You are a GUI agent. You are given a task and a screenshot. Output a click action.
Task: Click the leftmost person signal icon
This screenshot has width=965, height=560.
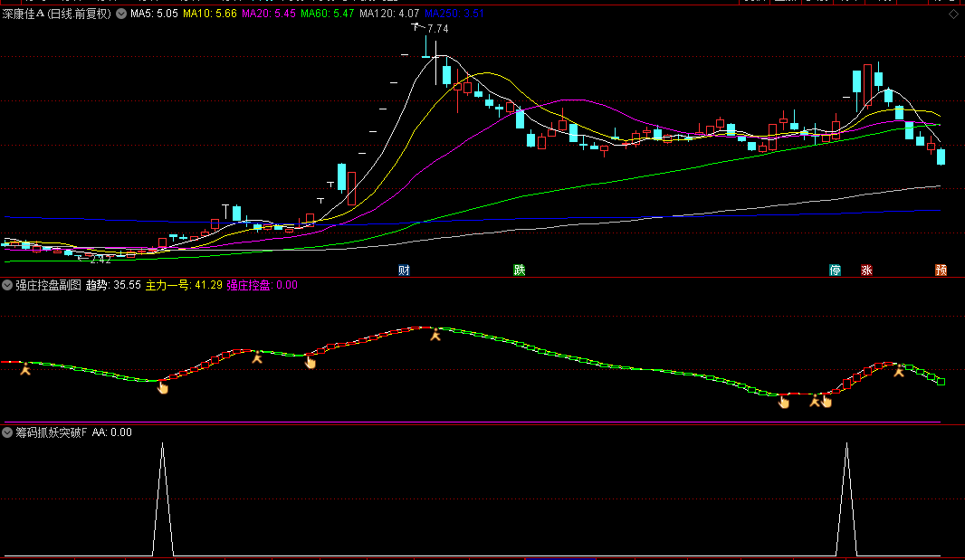point(25,369)
